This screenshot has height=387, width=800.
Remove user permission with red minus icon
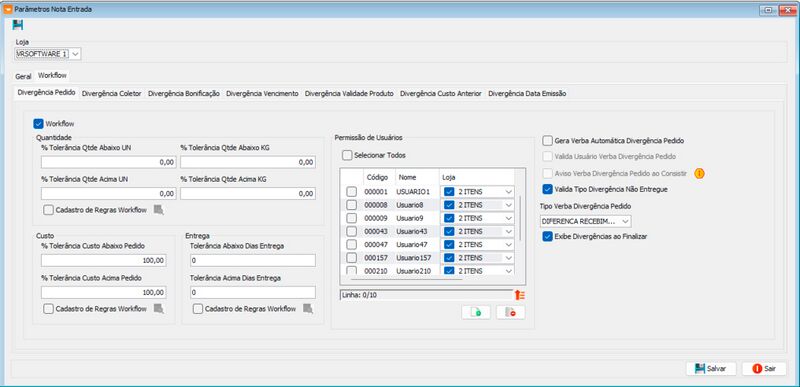510,313
